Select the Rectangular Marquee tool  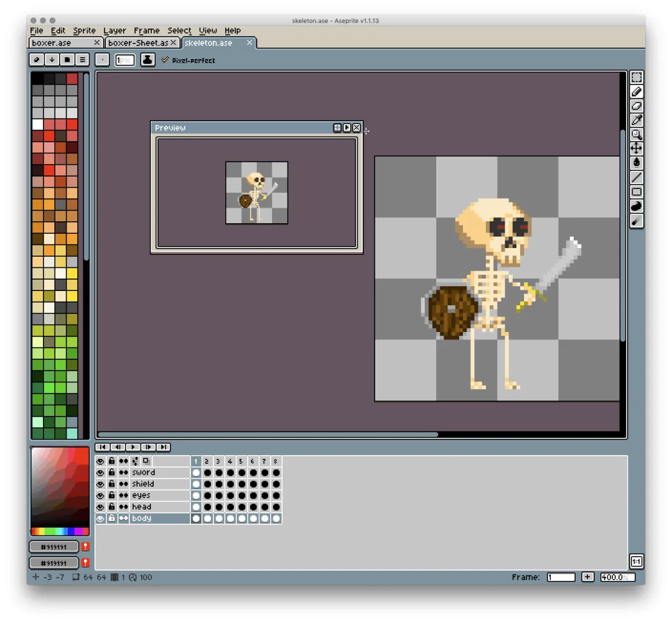coord(637,77)
